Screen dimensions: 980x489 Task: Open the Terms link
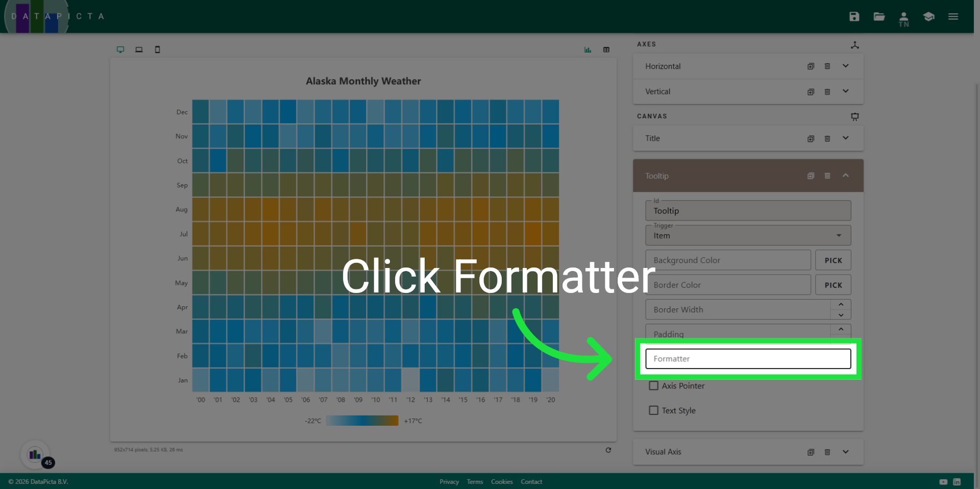pyautogui.click(x=475, y=482)
